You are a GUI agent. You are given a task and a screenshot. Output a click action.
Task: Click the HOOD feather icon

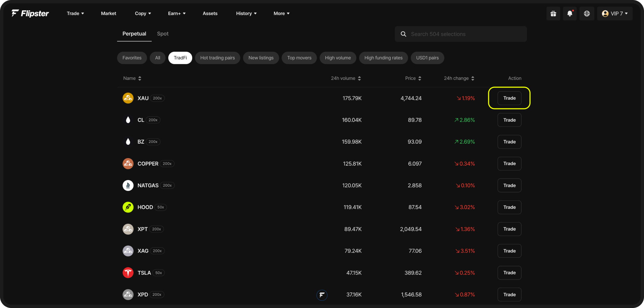pyautogui.click(x=128, y=207)
